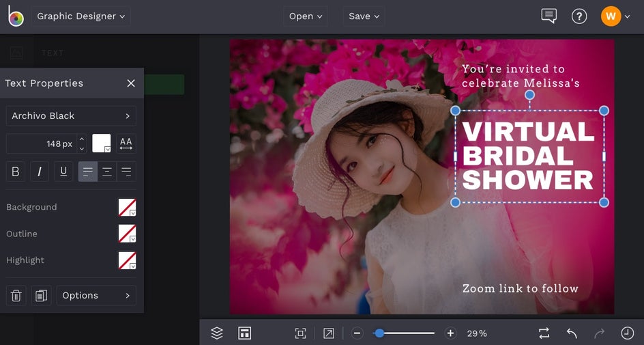Image resolution: width=644 pixels, height=345 pixels.
Task: Delete the text layer with trash icon
Action: click(16, 295)
